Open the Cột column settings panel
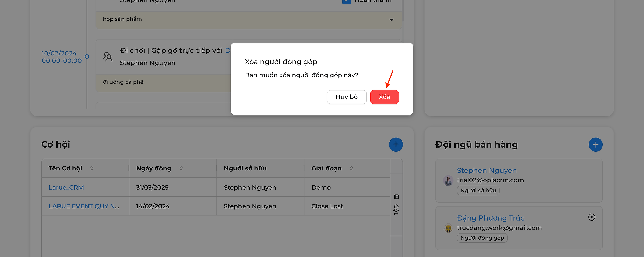The image size is (644, 257). click(x=396, y=204)
